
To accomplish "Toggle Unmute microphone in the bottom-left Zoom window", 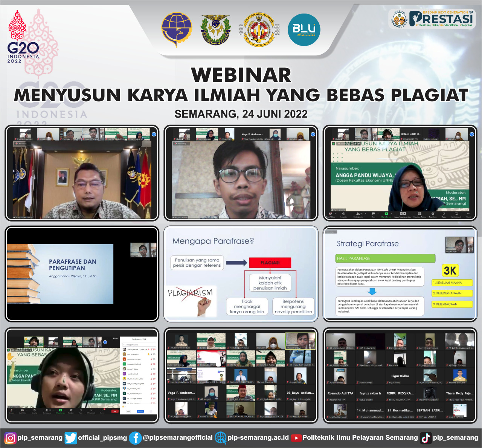I will [11, 411].
